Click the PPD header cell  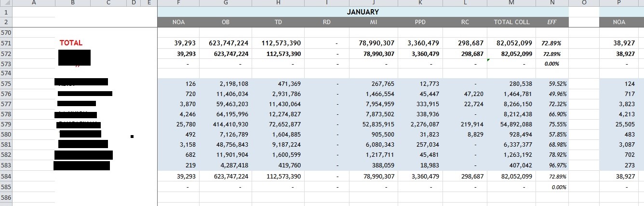[420, 22]
